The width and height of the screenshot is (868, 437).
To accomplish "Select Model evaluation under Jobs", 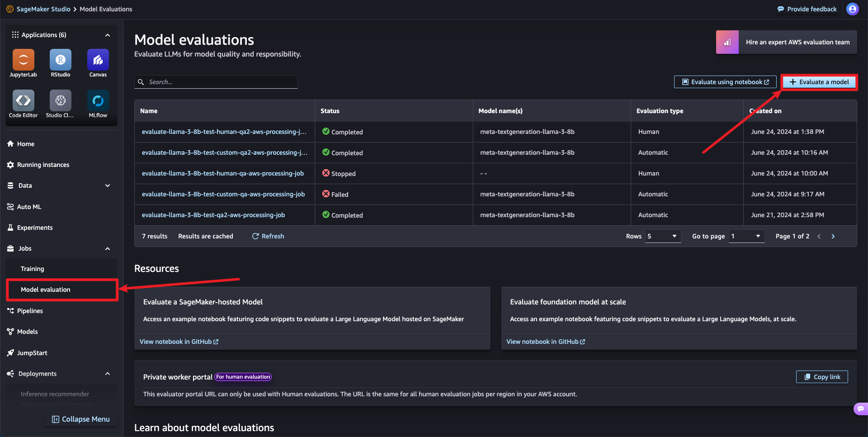I will [62, 290].
